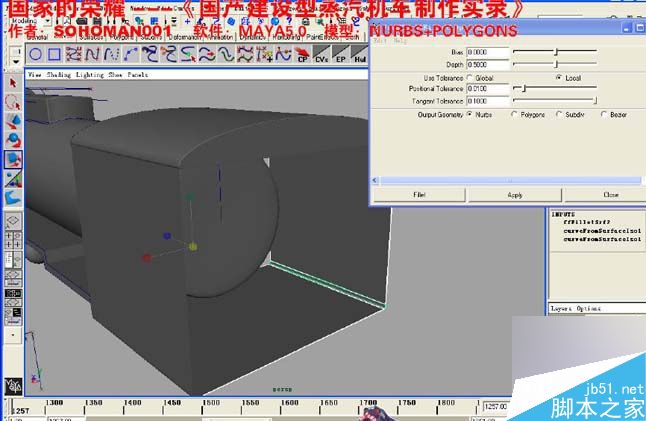Open the viewport Shading menu

(59, 75)
